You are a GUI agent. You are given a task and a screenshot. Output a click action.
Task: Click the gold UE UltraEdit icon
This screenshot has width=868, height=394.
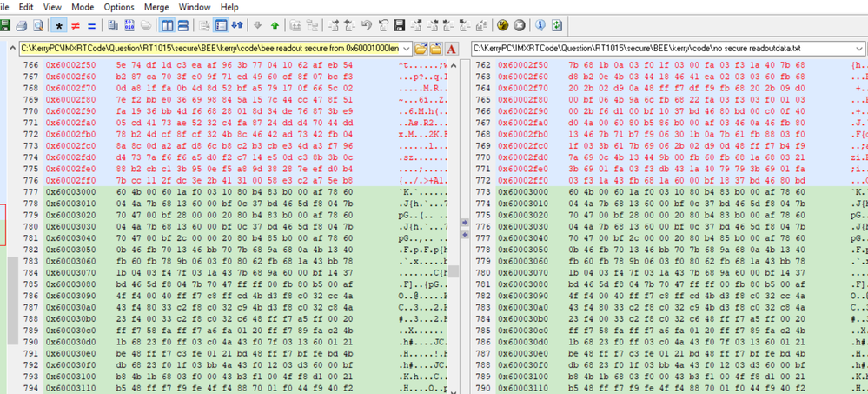click(503, 25)
